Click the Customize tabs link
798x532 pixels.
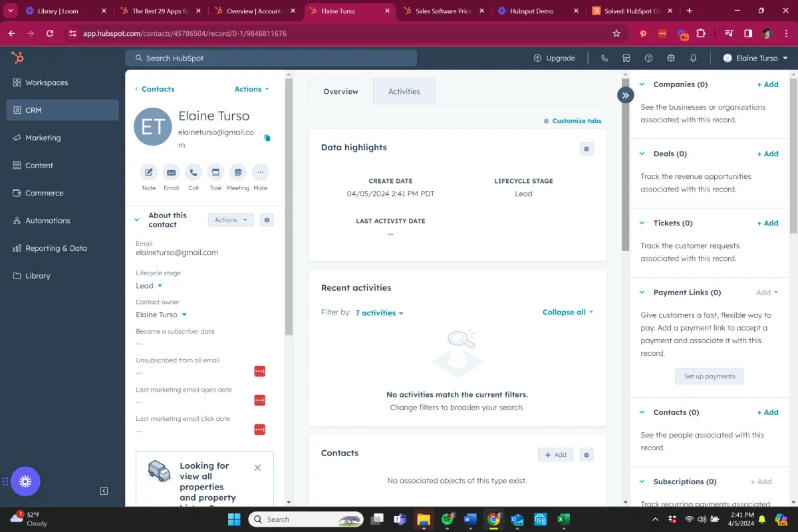click(572, 121)
